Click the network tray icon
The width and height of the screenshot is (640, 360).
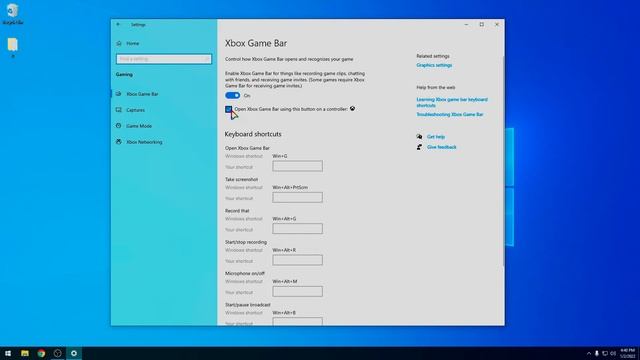[605, 353]
